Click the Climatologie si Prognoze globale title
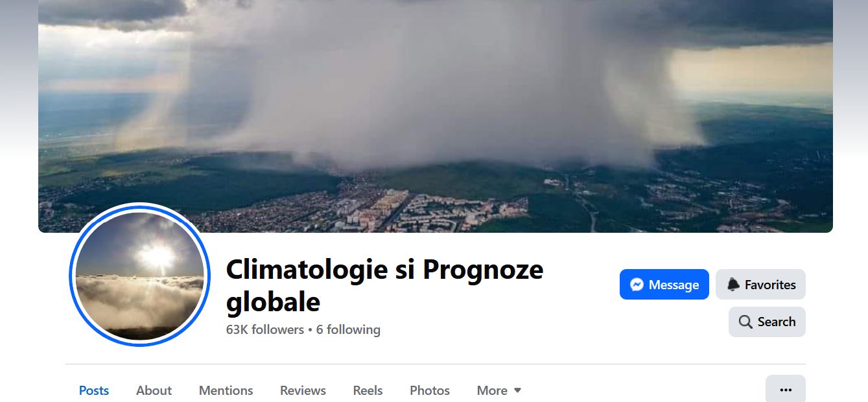Image resolution: width=868 pixels, height=402 pixels. click(385, 285)
